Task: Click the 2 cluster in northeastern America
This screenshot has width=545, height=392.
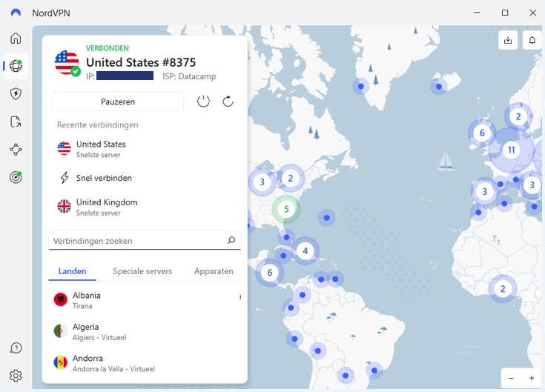Action: 291,178
